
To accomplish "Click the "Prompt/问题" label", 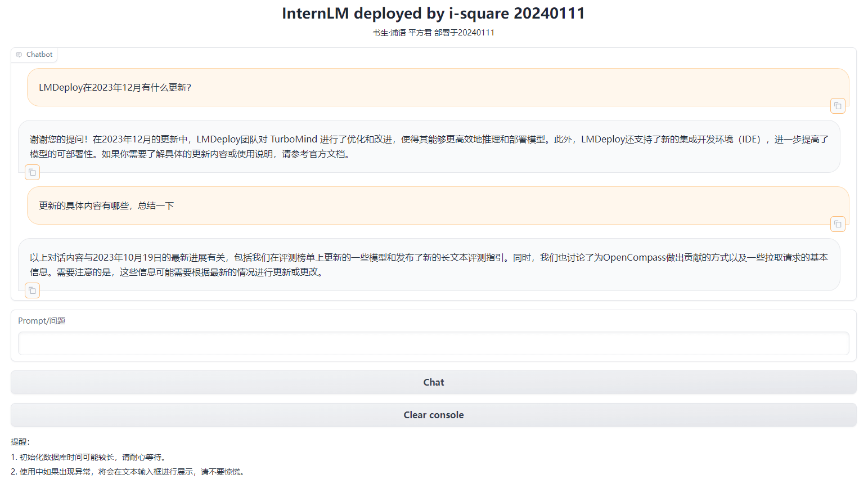I will pyautogui.click(x=42, y=321).
